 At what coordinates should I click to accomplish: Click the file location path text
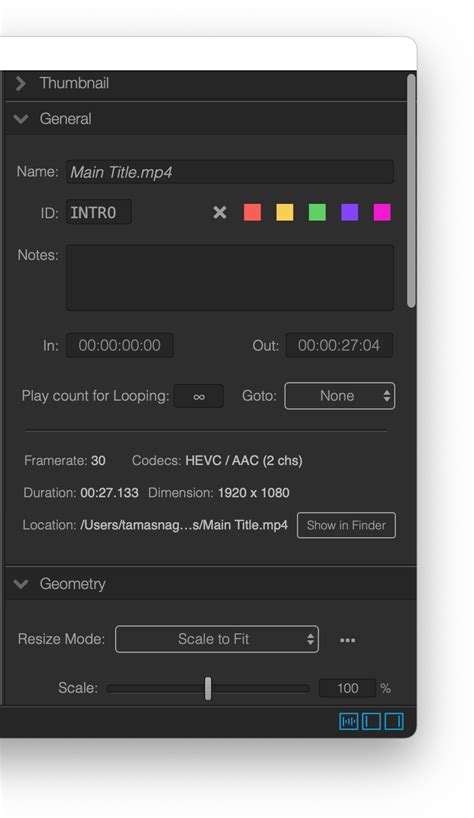(184, 525)
